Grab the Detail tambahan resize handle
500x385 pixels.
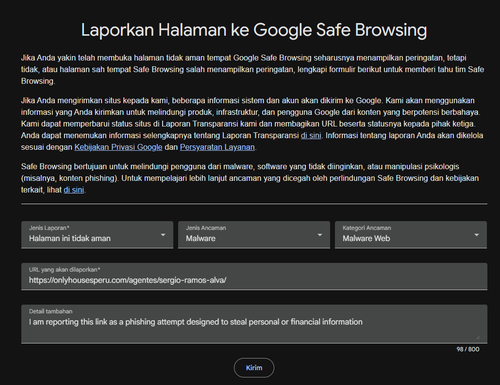tap(477, 337)
